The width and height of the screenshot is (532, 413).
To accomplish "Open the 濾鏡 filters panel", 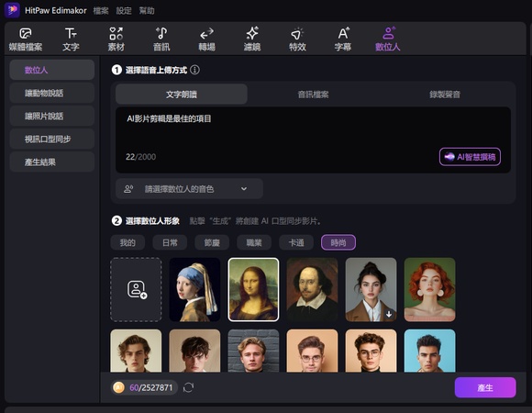I will 252,39.
